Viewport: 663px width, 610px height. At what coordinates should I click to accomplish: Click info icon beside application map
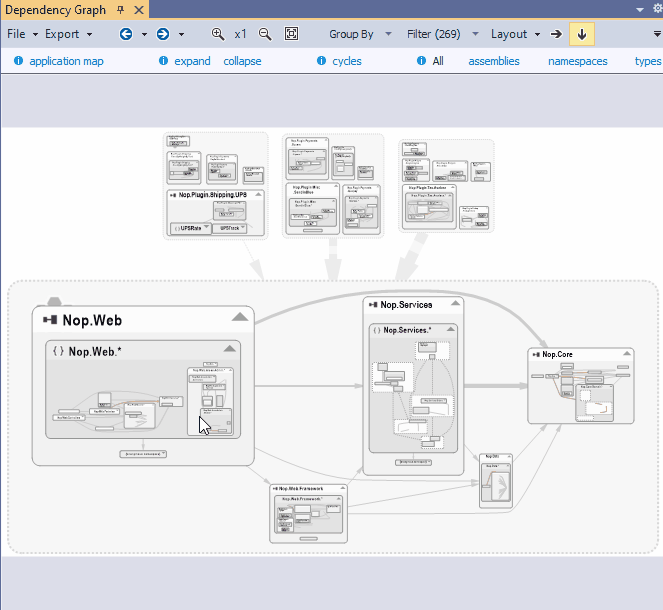pos(18,61)
